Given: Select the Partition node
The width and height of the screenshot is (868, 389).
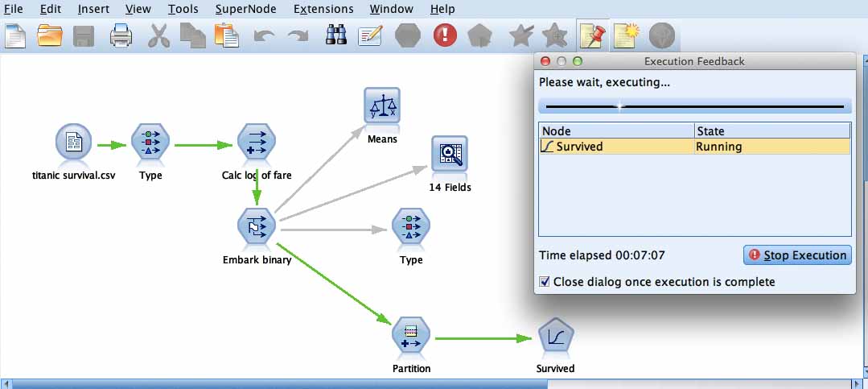Looking at the screenshot, I should 411,337.
